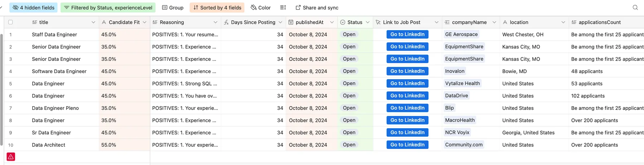Click Go to LinkedIn for GE Aerospace
Viewport: 644px width, 165px height.
pos(408,34)
